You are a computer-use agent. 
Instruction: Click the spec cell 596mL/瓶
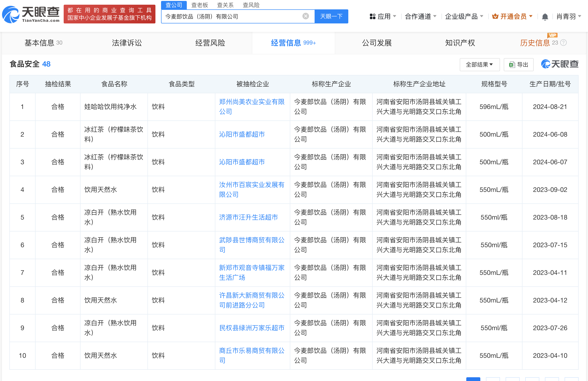[494, 107]
